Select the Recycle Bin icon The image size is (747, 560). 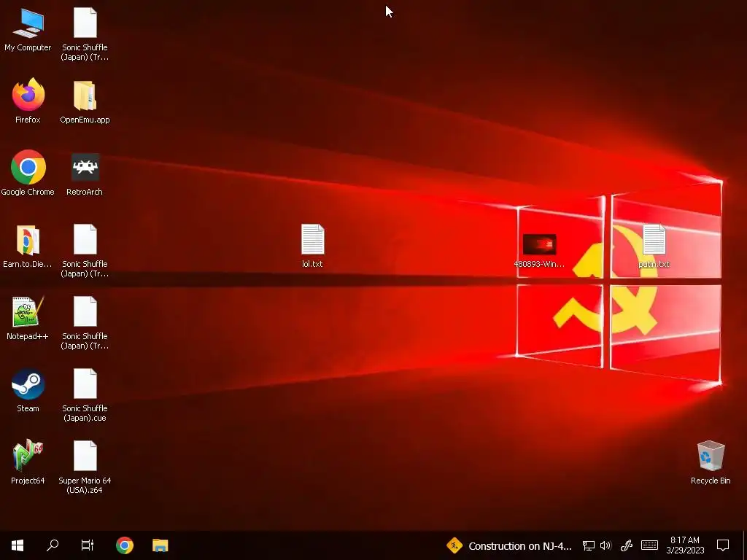click(711, 463)
